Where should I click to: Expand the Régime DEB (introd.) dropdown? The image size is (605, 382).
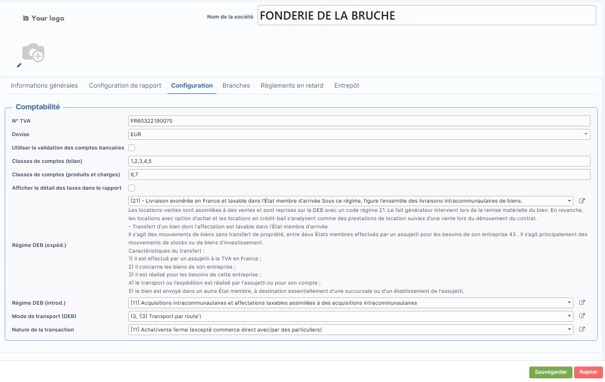(x=569, y=303)
